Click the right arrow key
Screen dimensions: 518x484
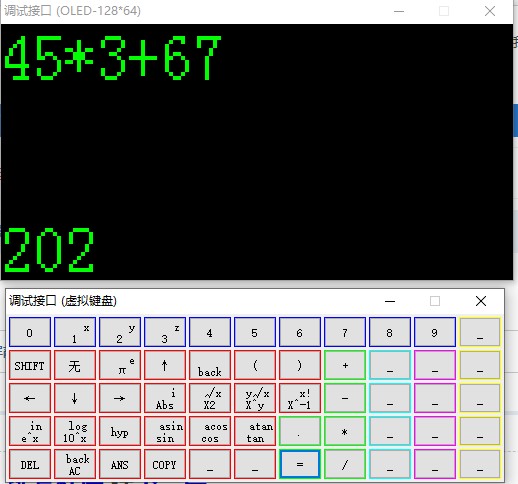(120, 398)
